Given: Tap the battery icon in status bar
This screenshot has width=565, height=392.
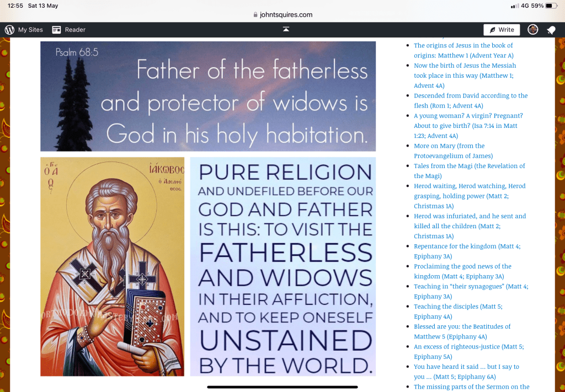Looking at the screenshot, I should (x=552, y=6).
